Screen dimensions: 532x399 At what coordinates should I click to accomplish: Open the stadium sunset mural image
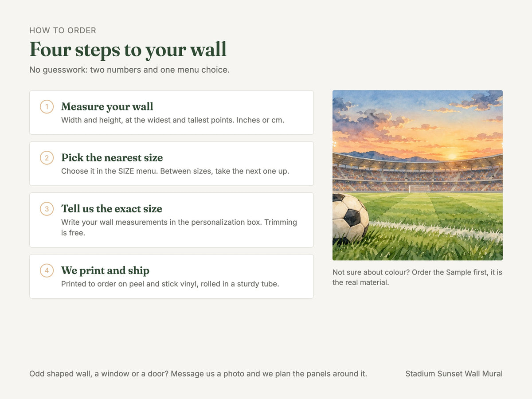pyautogui.click(x=418, y=175)
